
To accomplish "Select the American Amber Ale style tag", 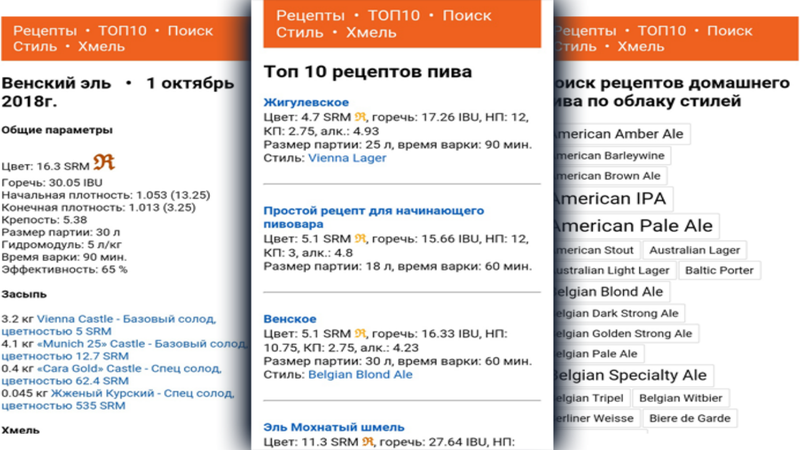I will click(616, 134).
